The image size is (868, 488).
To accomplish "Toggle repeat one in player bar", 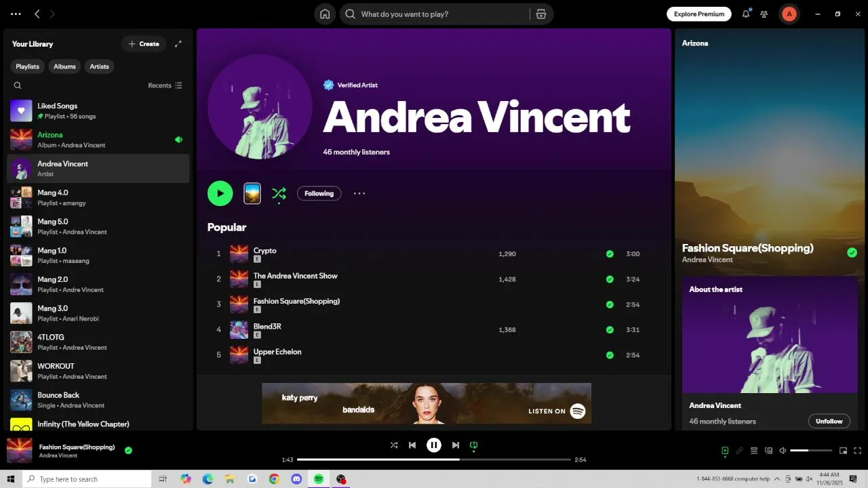I will pos(474,445).
